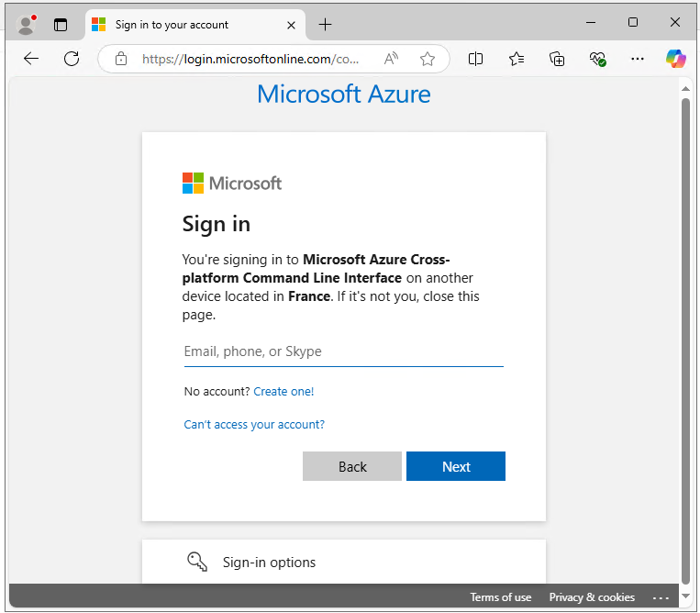
Task: Open the Privacy & cookies link
Action: pos(592,596)
